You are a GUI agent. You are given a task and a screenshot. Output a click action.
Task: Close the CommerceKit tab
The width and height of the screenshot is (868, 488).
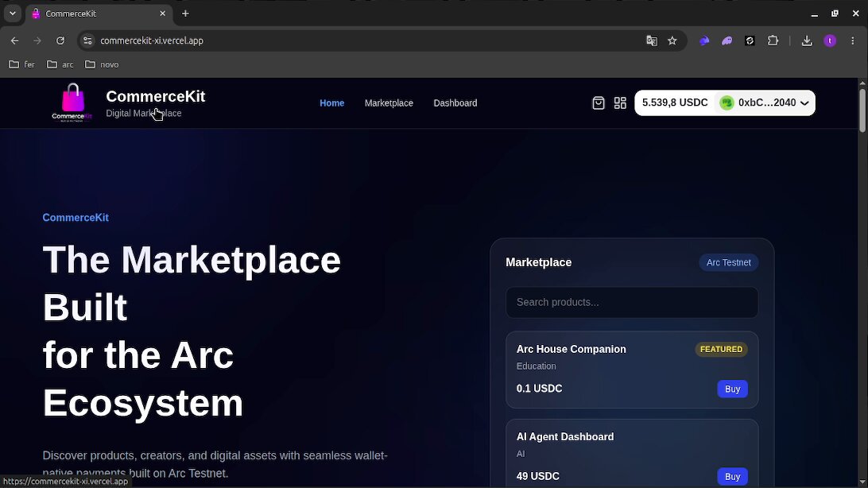[162, 14]
